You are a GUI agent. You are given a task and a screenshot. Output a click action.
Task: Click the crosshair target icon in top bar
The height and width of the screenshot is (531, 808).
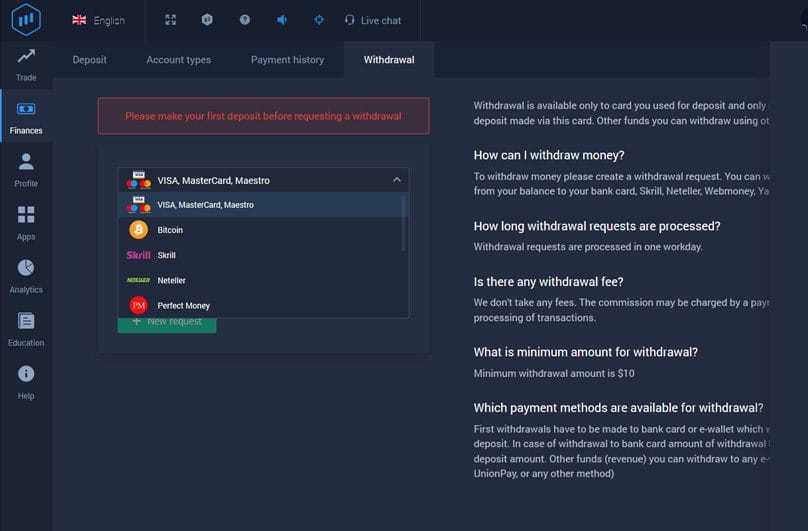319,20
